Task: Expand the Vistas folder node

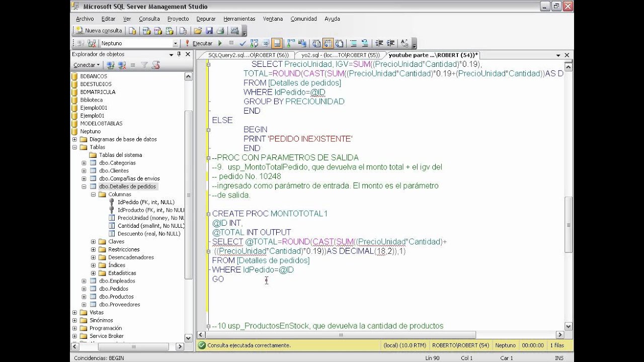Action: coord(74,312)
